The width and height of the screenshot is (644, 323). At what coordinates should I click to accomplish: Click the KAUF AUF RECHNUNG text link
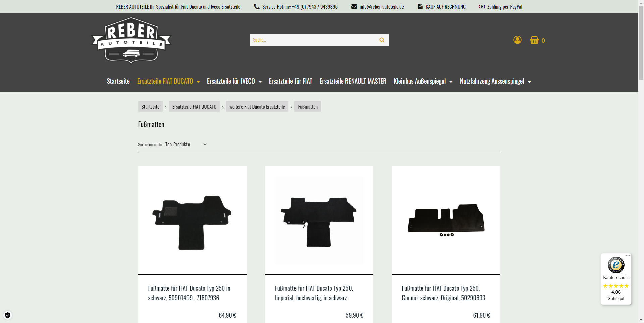[x=445, y=7]
